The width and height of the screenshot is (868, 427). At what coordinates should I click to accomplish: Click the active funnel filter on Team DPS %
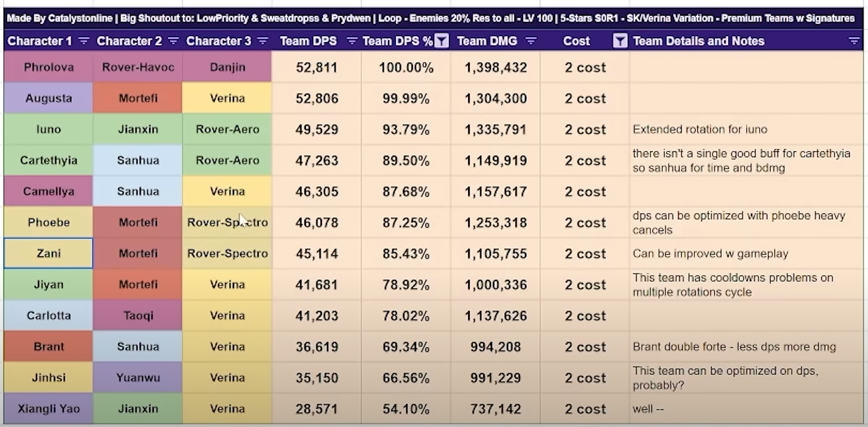442,41
